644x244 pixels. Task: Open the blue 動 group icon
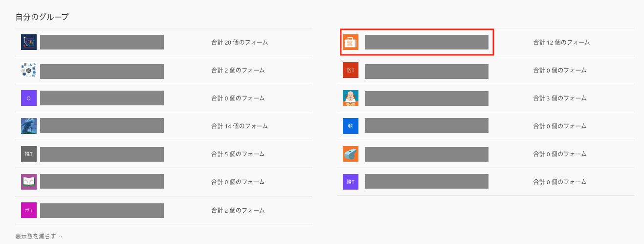coord(351,126)
